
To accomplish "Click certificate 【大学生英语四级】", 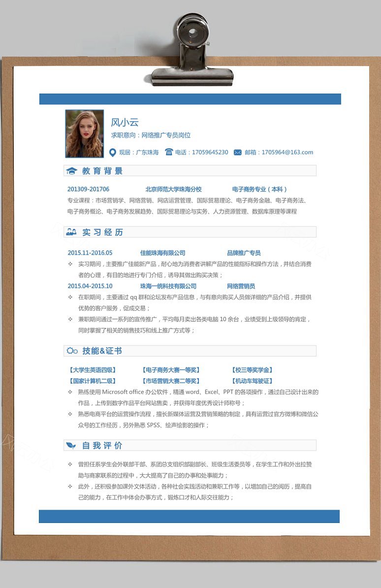I will (92, 370).
